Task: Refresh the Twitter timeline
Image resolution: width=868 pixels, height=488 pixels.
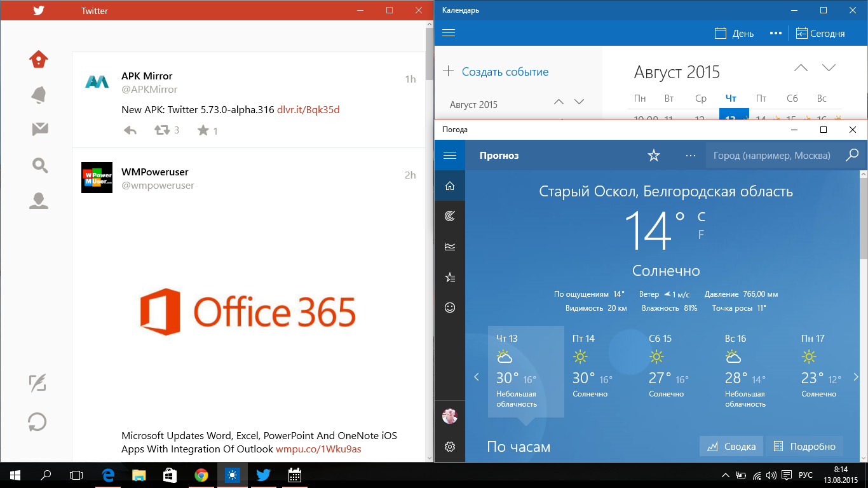Action: point(37,422)
